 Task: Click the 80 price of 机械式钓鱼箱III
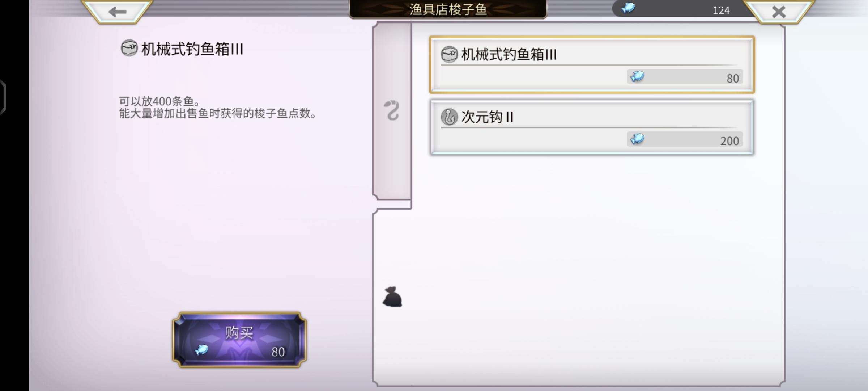click(x=733, y=78)
